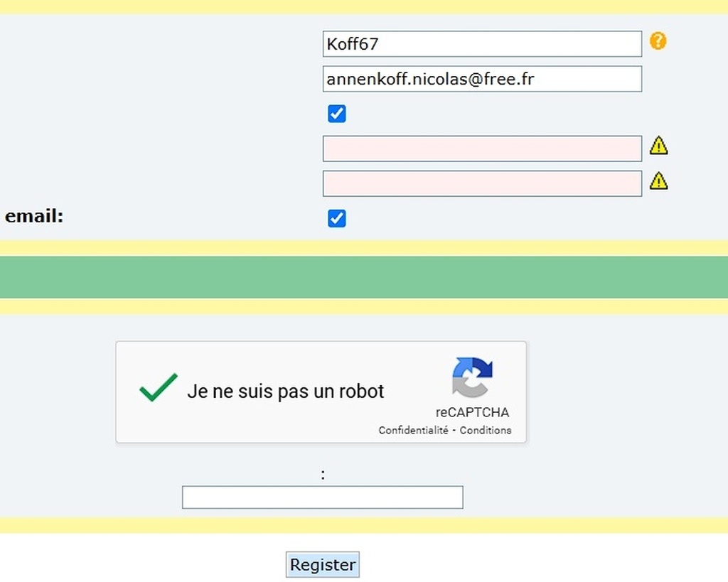Click the warning icon beside second pink field

point(658,180)
